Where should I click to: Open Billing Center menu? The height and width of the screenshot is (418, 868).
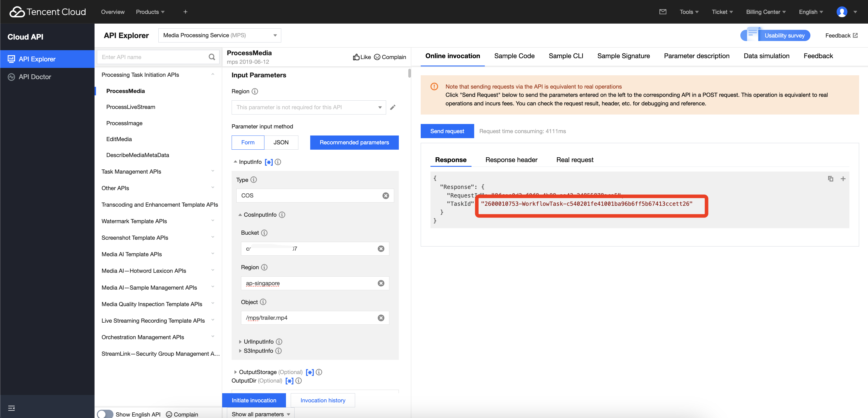(765, 12)
